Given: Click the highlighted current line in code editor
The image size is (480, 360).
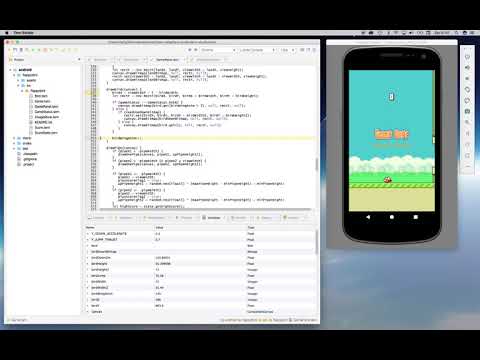Looking at the screenshot, I should pyautogui.click(x=206, y=138).
